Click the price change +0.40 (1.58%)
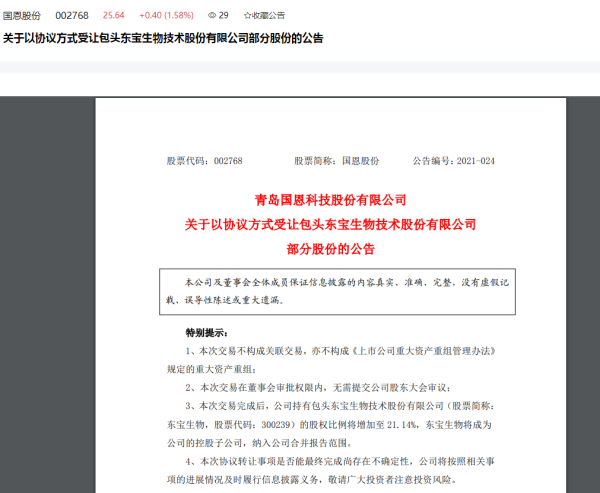The width and height of the screenshot is (600, 493). point(166,15)
